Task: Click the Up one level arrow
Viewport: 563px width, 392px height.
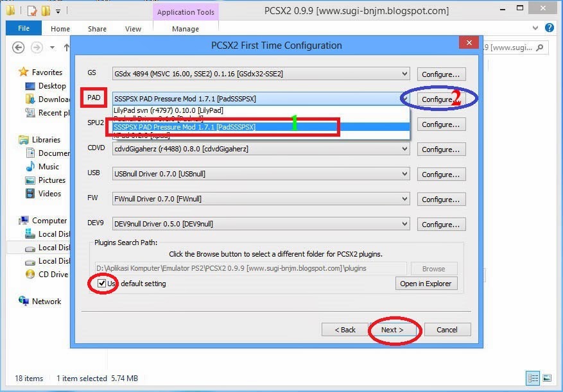Action: [x=66, y=47]
